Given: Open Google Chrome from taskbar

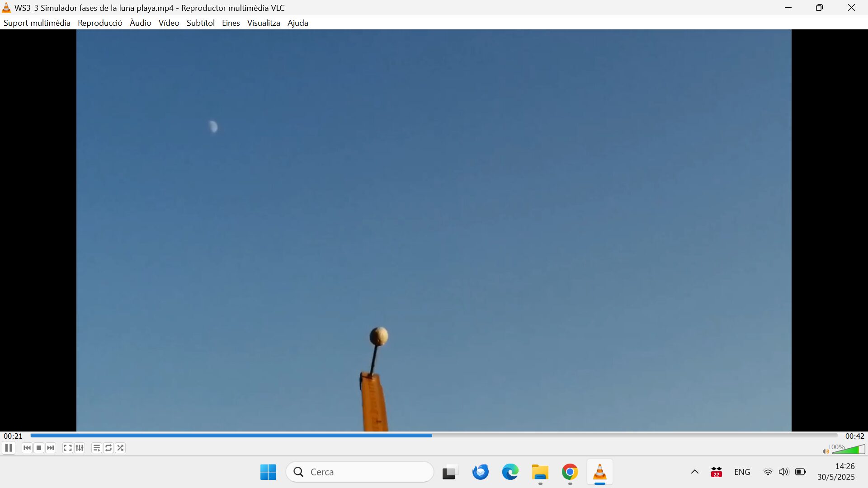Looking at the screenshot, I should point(570,472).
